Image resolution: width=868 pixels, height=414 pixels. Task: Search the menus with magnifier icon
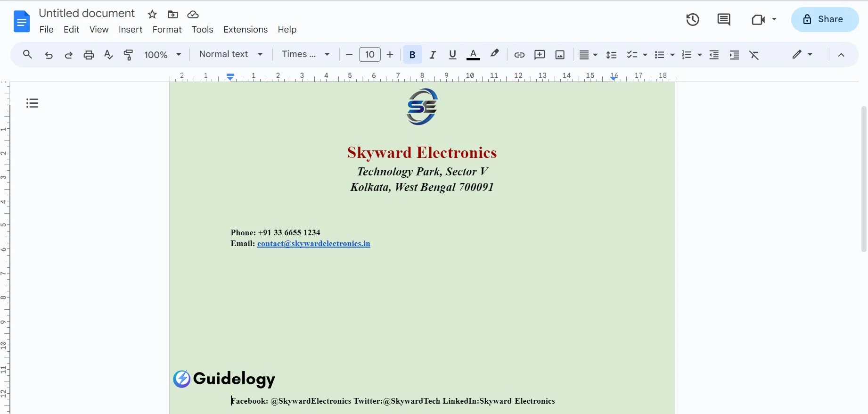[27, 55]
